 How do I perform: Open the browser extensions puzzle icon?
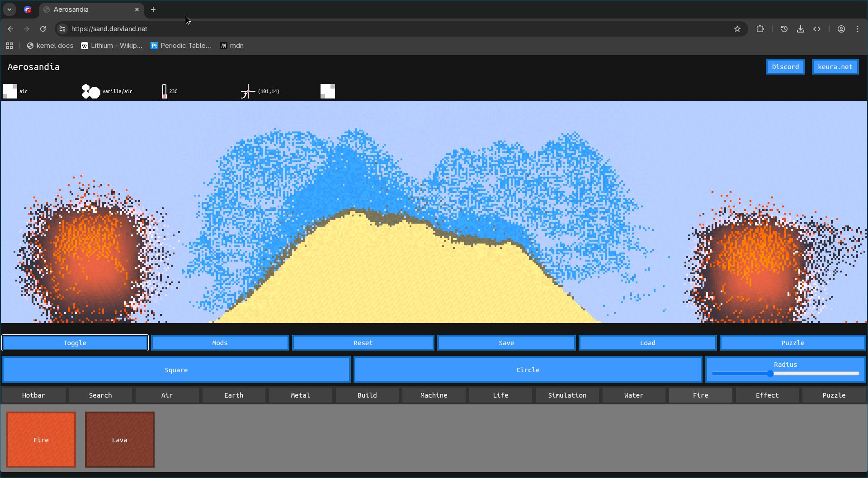point(760,29)
